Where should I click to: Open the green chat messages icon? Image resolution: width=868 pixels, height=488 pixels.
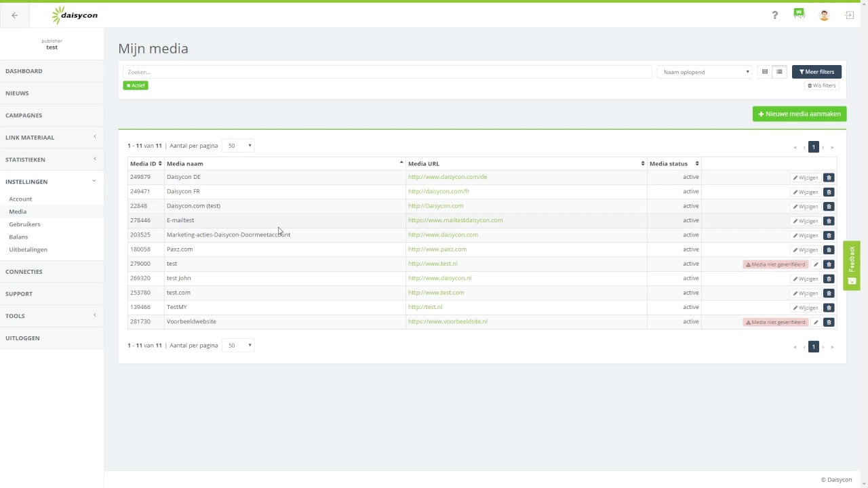[x=800, y=14]
